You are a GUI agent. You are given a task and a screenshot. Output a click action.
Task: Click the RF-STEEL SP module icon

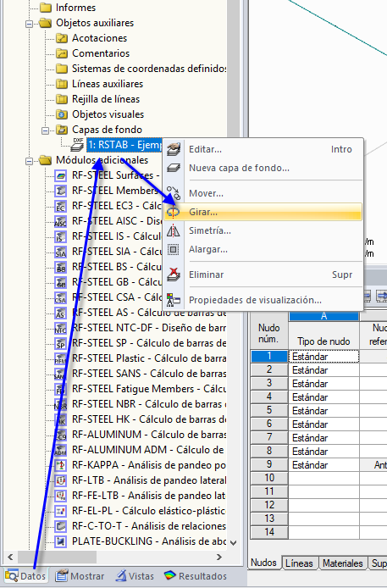pos(61,343)
